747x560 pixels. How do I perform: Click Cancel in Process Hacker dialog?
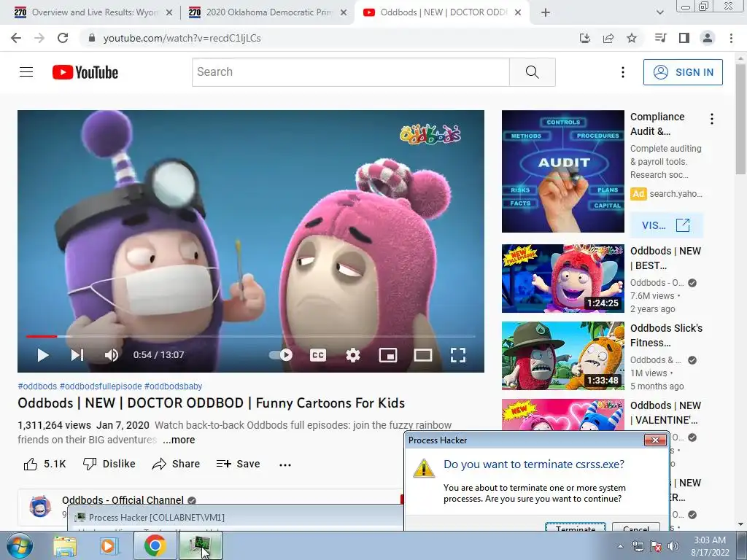[636, 528]
